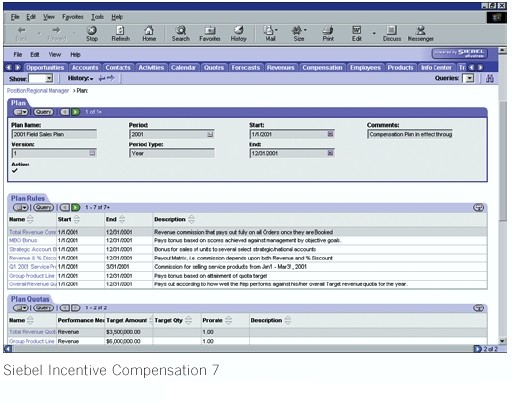
Task: Sort Plan Rules by Description column arrows
Action: [191, 219]
